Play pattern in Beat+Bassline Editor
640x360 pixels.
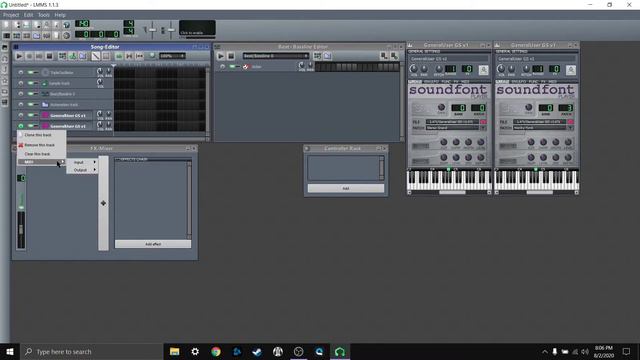pos(220,56)
